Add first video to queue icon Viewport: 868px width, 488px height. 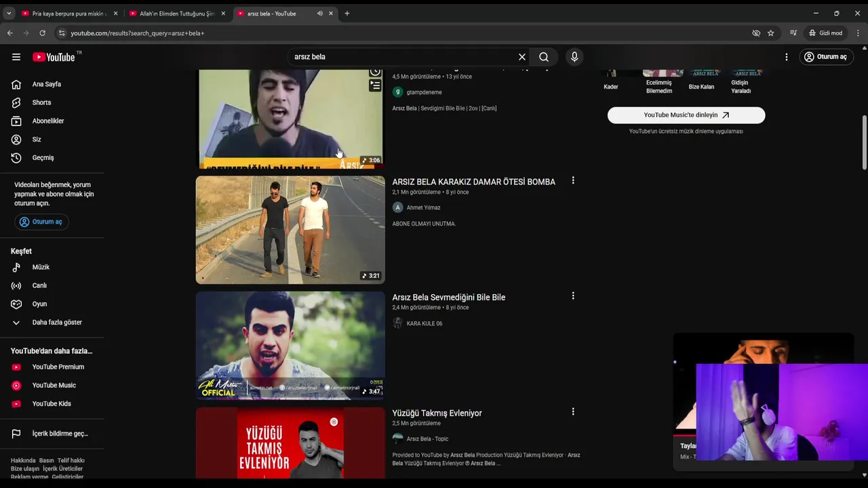click(x=375, y=85)
